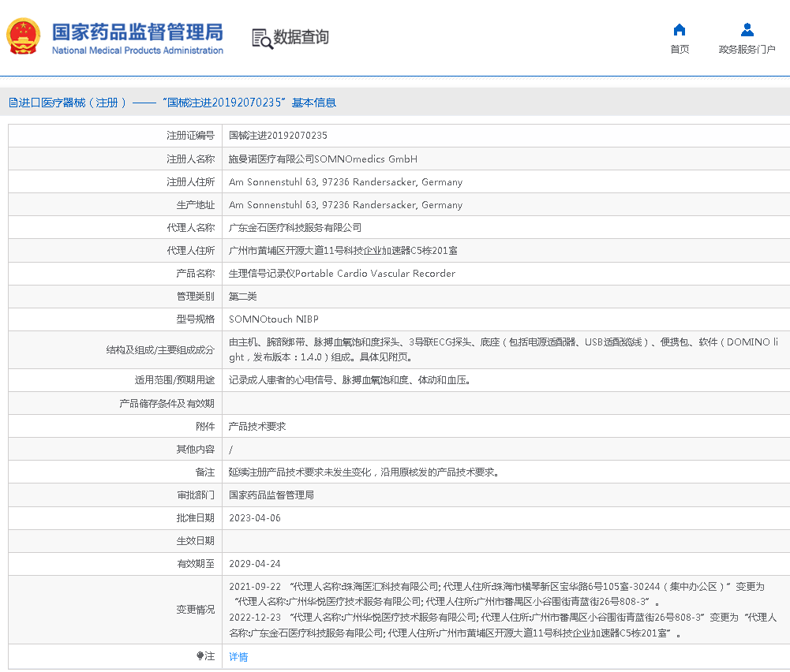Click the 国家药品监督管理局 site title

(137, 32)
